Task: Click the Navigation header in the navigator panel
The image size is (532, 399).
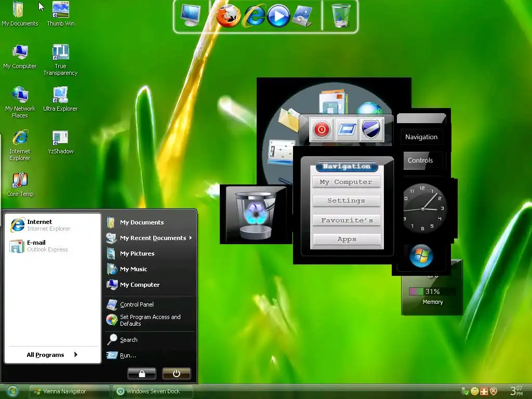Action: point(347,166)
